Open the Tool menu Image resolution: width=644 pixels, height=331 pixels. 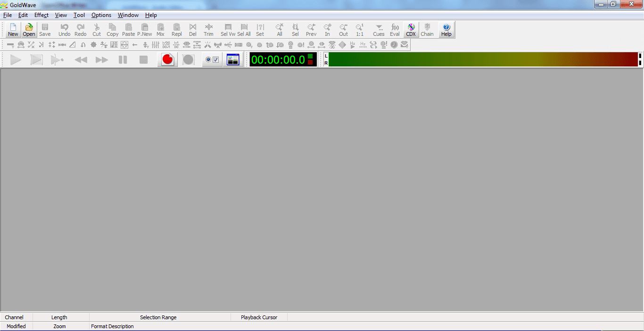(x=79, y=15)
